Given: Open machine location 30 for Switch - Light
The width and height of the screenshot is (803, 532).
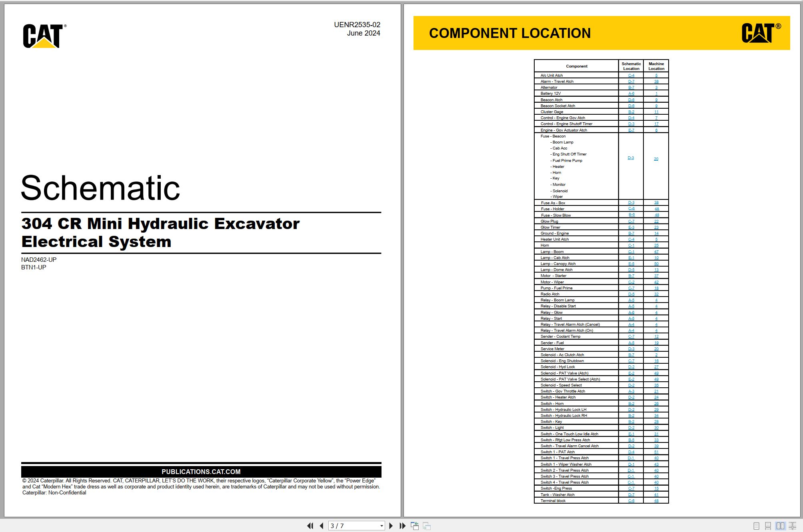Looking at the screenshot, I should (x=656, y=428).
